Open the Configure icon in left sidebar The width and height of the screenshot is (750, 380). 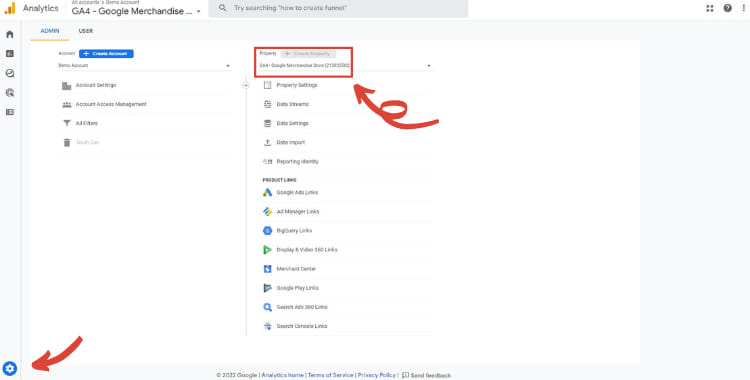click(x=10, y=112)
